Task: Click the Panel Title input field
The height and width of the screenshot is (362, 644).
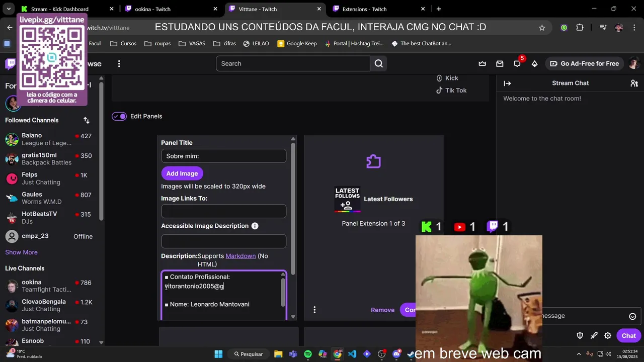Action: pyautogui.click(x=223, y=156)
